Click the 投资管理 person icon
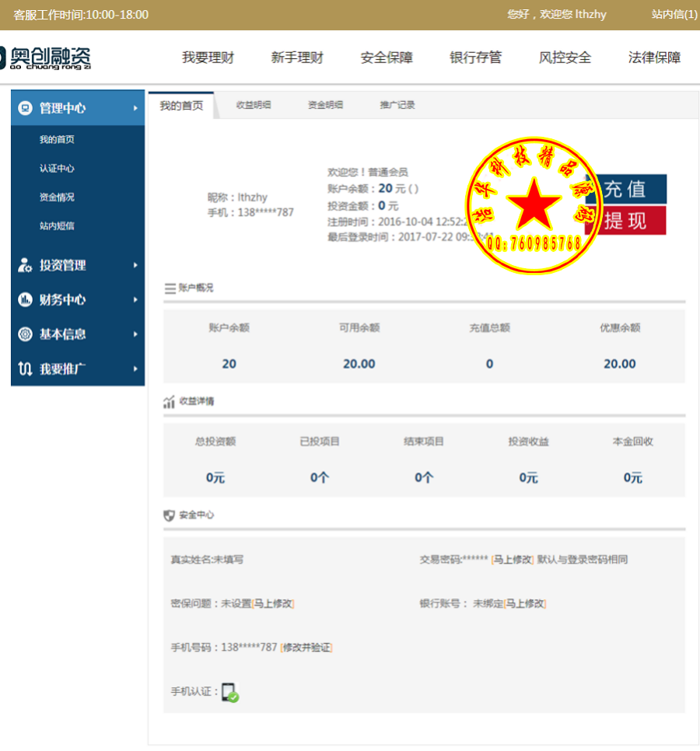700x751 pixels. (x=25, y=265)
